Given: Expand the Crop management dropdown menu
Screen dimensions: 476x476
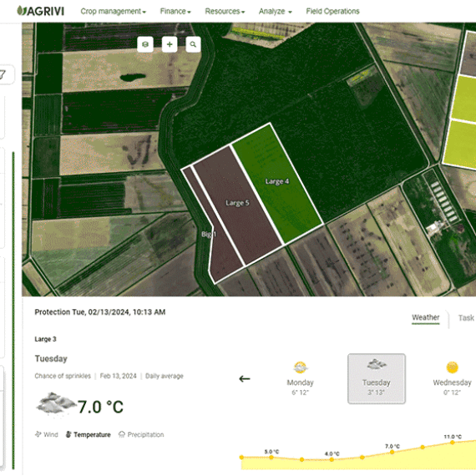Looking at the screenshot, I should 114,11.
